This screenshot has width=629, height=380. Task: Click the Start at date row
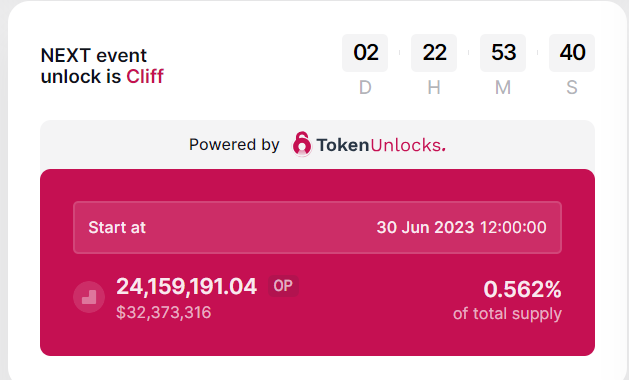(x=317, y=228)
